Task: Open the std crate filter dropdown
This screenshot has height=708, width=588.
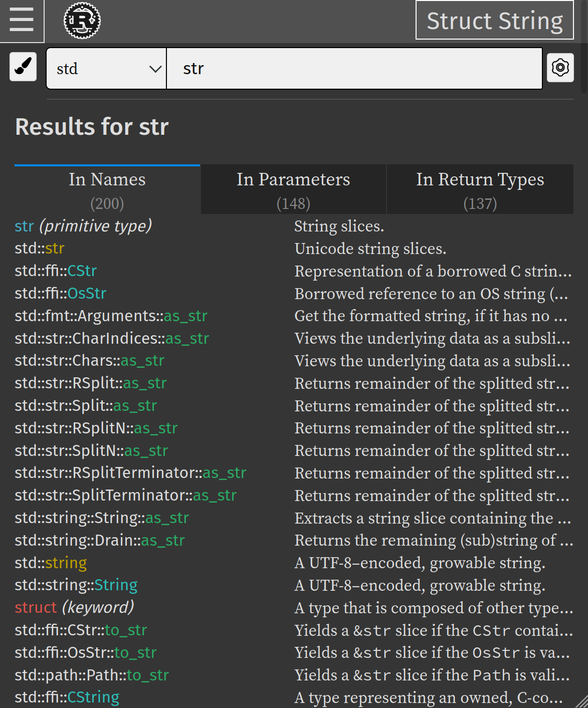Action: click(106, 69)
